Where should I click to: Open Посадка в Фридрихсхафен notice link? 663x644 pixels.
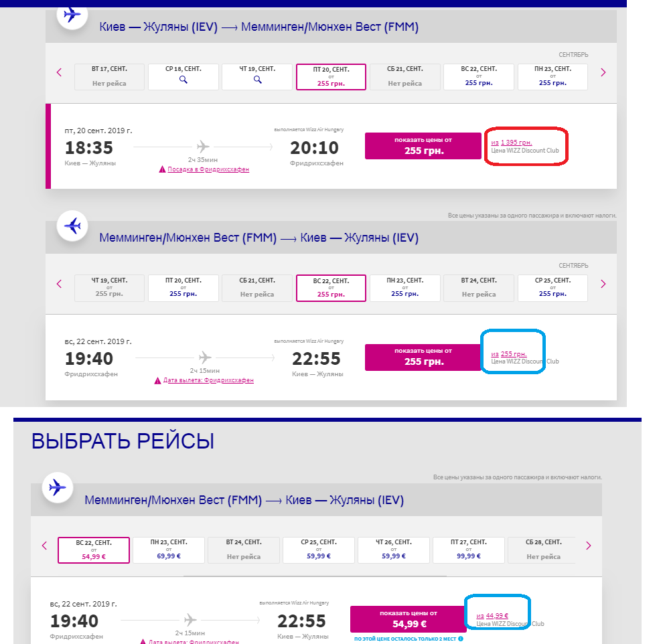(x=208, y=170)
